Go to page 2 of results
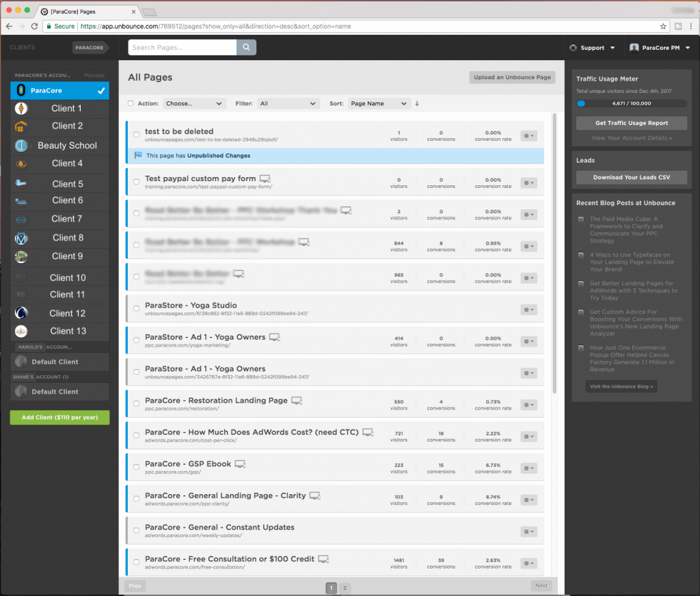This screenshot has width=700, height=596. tap(345, 588)
